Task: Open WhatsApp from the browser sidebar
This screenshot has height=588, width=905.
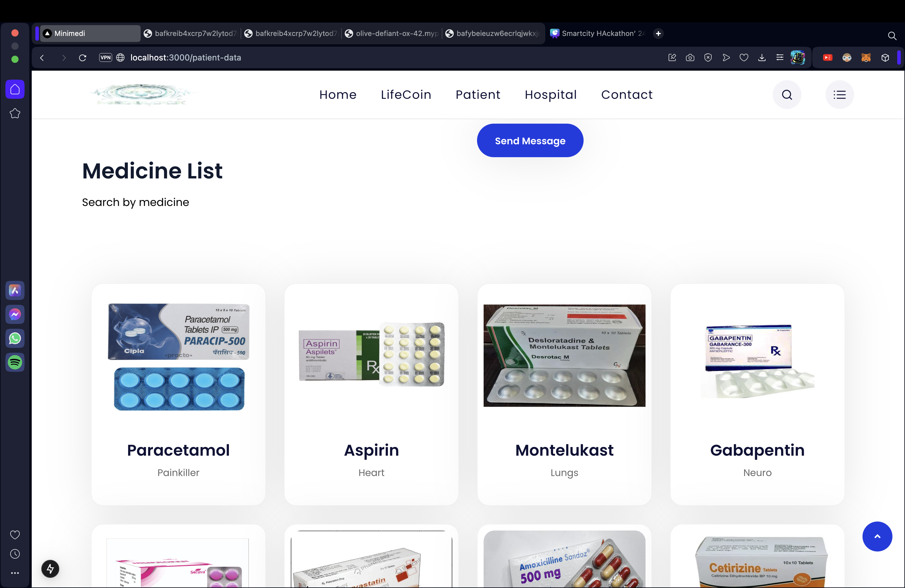Action: pyautogui.click(x=15, y=338)
